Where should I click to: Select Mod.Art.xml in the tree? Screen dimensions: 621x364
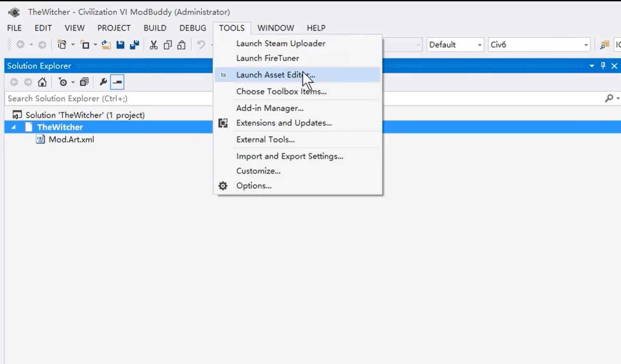click(71, 139)
